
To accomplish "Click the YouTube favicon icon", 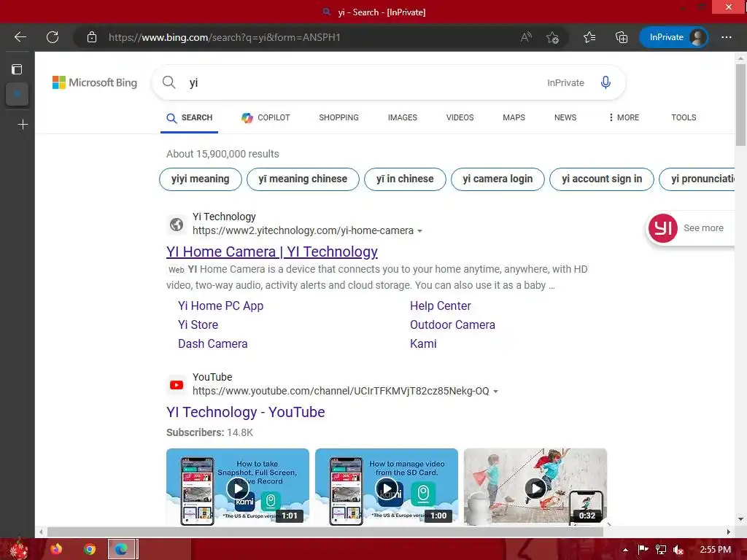I will point(177,385).
